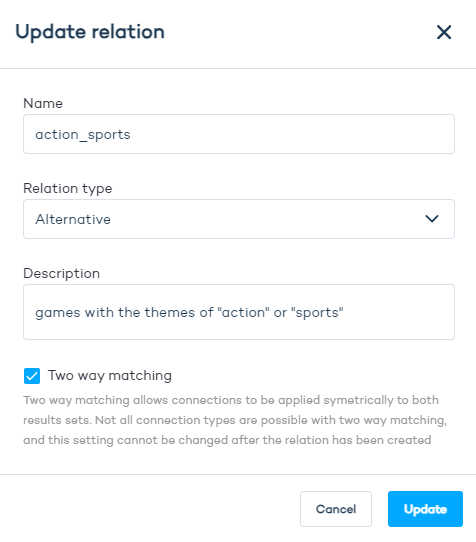The height and width of the screenshot is (542, 476).
Task: Click the X icon in the dialog header
Action: pos(444,32)
